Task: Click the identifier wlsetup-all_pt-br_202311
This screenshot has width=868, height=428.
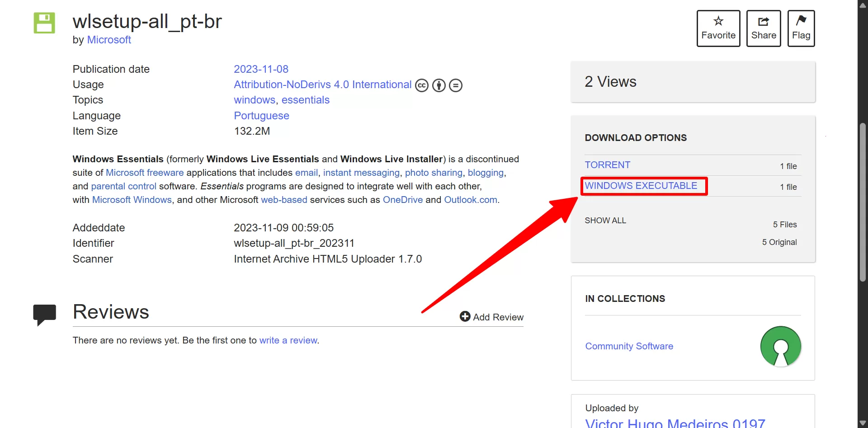Action: [294, 243]
